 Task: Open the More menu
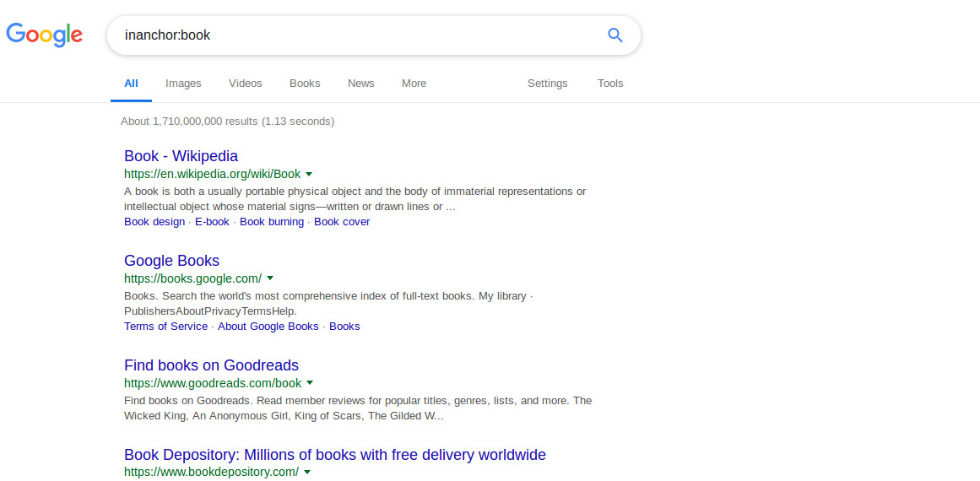pyautogui.click(x=414, y=83)
